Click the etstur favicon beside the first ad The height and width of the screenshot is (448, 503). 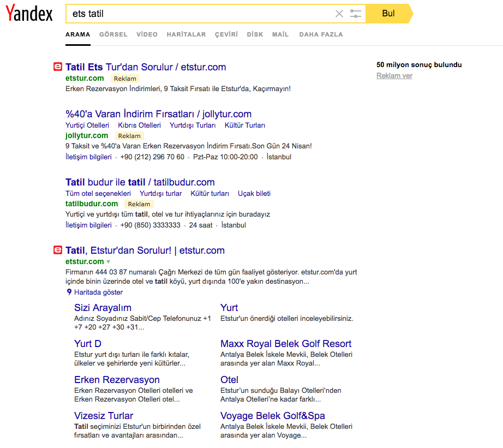[x=58, y=67]
